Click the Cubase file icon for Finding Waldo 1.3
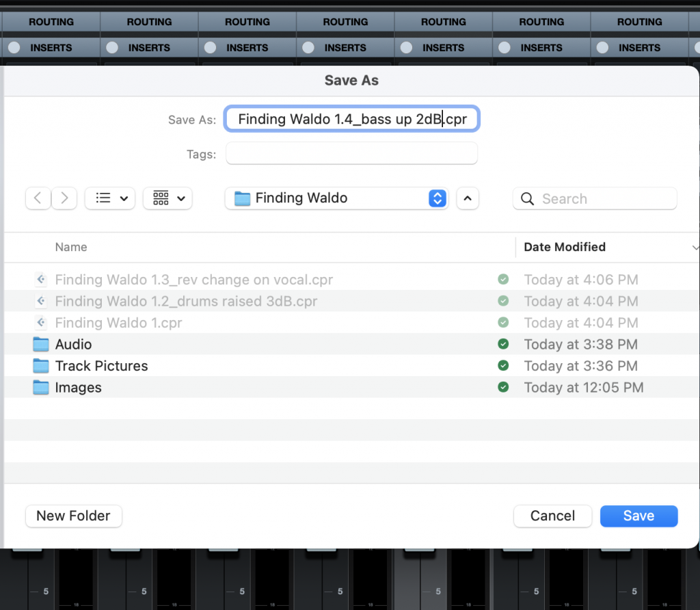The width and height of the screenshot is (700, 610). coord(41,280)
